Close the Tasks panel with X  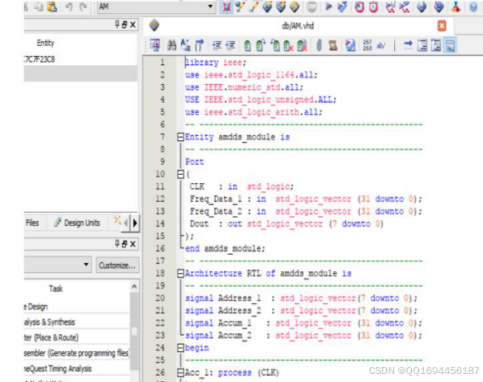(133, 244)
